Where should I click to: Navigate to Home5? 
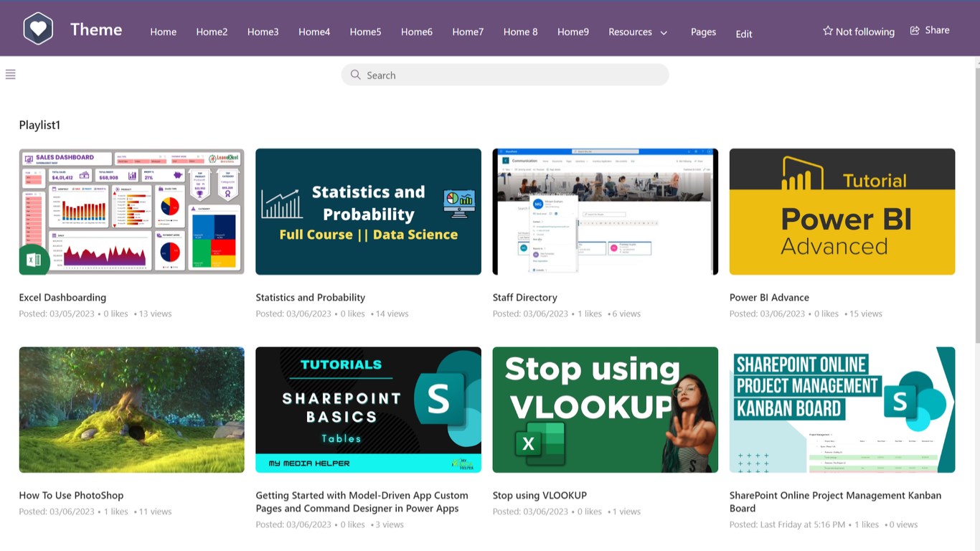coord(365,32)
